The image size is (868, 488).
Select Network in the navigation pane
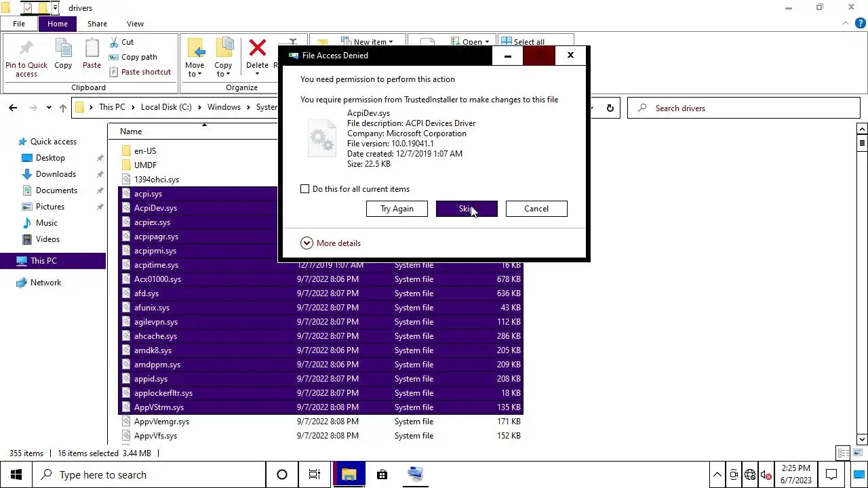pos(45,283)
